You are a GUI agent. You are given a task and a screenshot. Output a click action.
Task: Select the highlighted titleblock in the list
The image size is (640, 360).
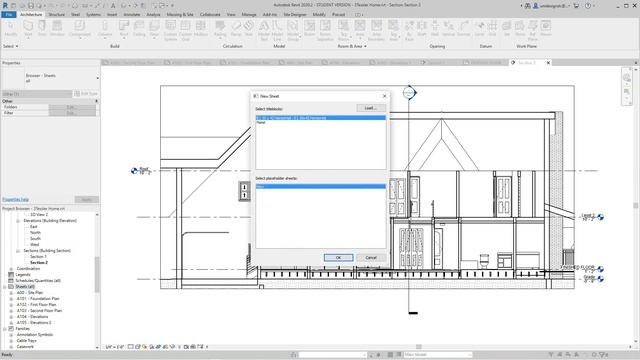click(320, 118)
